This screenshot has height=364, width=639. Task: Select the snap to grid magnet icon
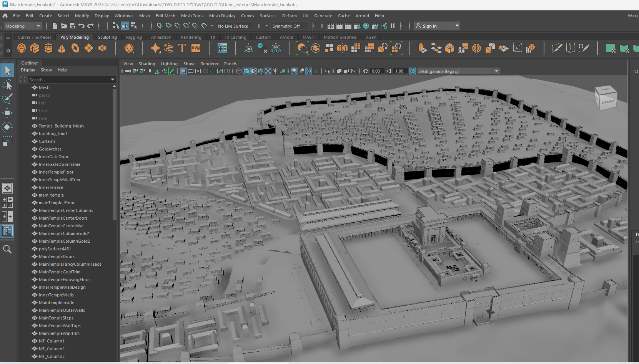pos(160,26)
